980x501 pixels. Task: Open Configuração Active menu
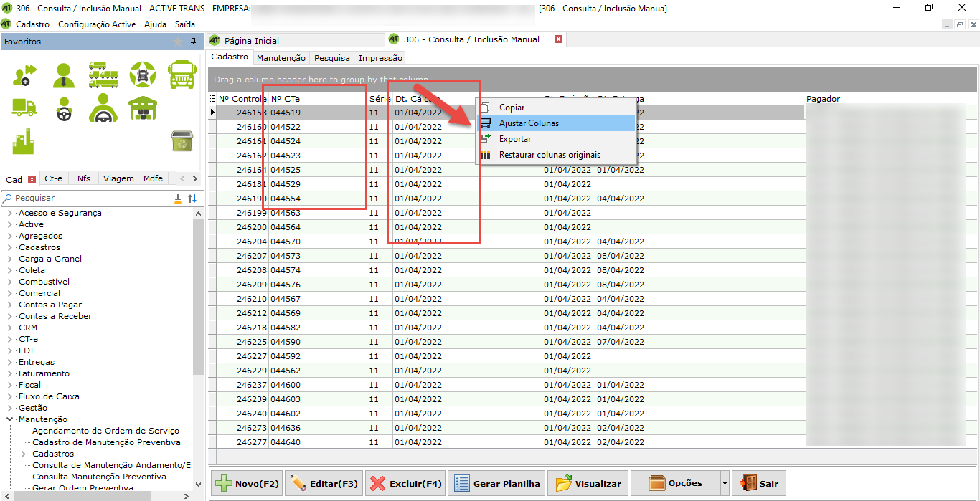click(96, 24)
